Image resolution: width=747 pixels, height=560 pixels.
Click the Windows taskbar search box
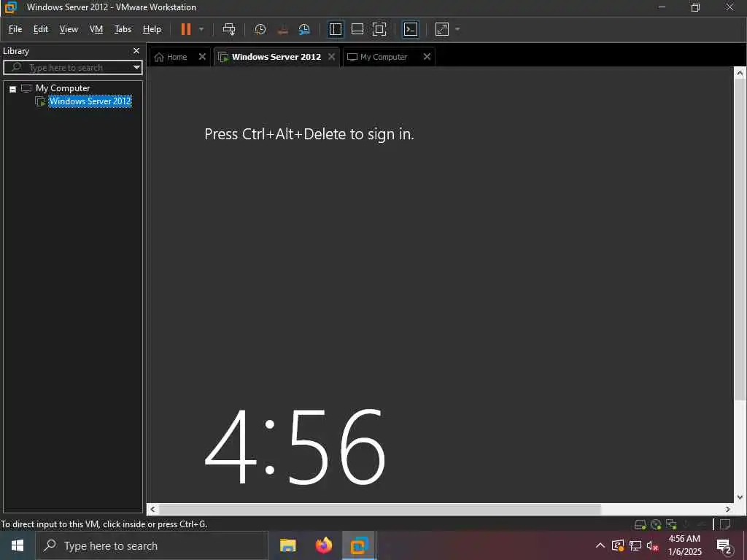[x=152, y=545]
